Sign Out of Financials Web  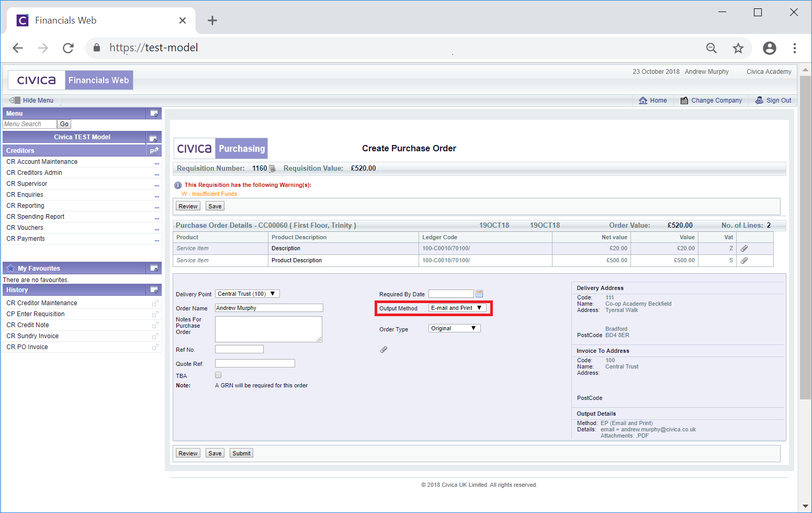773,101
